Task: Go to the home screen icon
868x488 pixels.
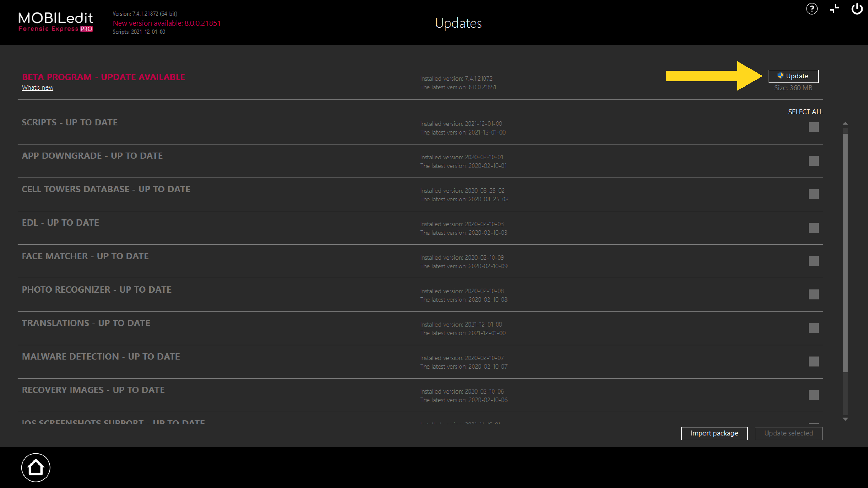Action: click(x=36, y=467)
